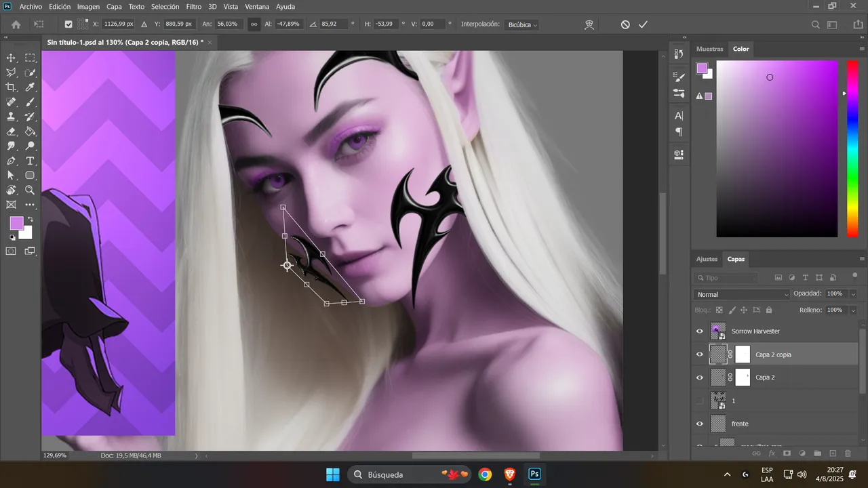Click the foreground color swatch in toolbar
Screen dimensions: 868x488
tap(16, 224)
